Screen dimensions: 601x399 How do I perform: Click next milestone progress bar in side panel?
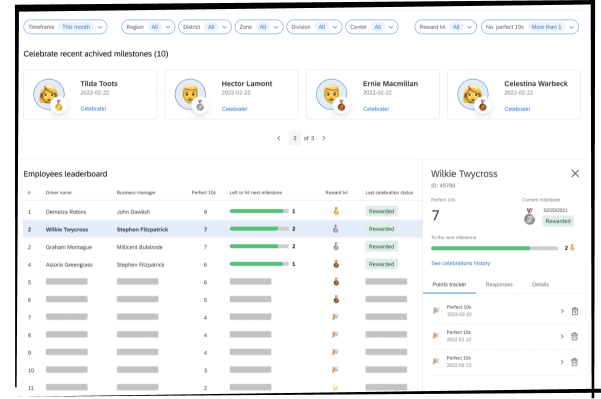494,248
